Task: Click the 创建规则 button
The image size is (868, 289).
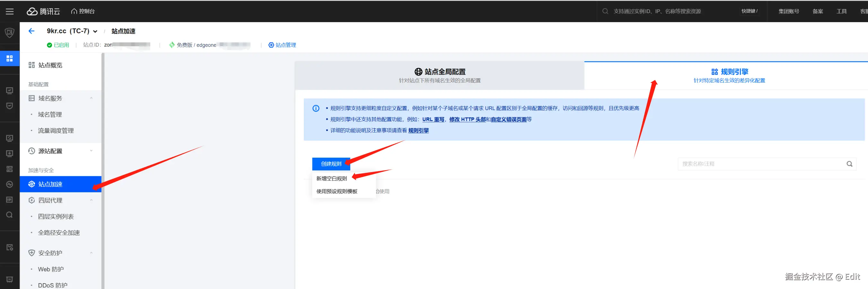Action: pyautogui.click(x=331, y=164)
